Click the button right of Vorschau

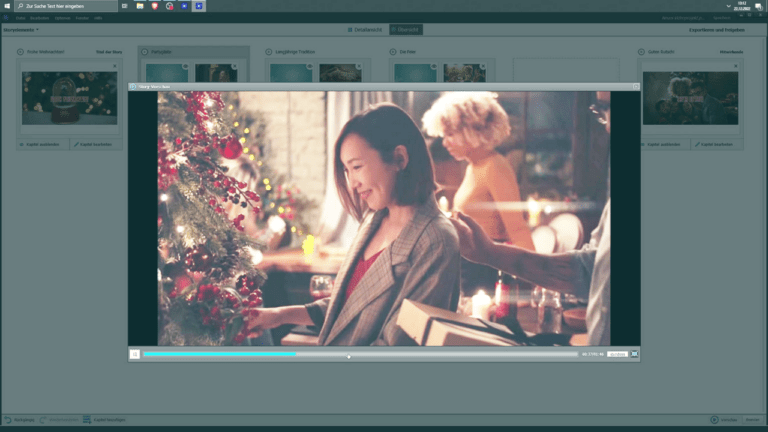[x=752, y=420]
